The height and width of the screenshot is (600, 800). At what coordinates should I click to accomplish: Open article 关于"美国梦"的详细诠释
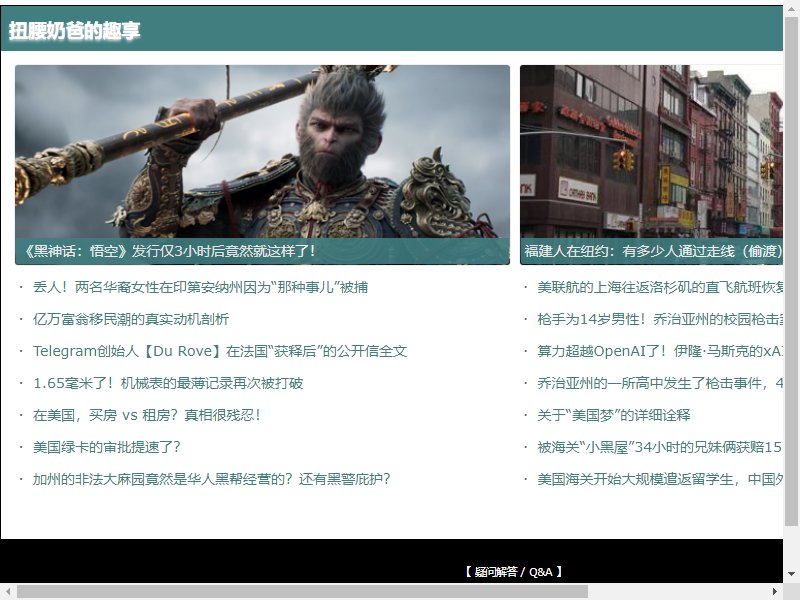pos(614,415)
